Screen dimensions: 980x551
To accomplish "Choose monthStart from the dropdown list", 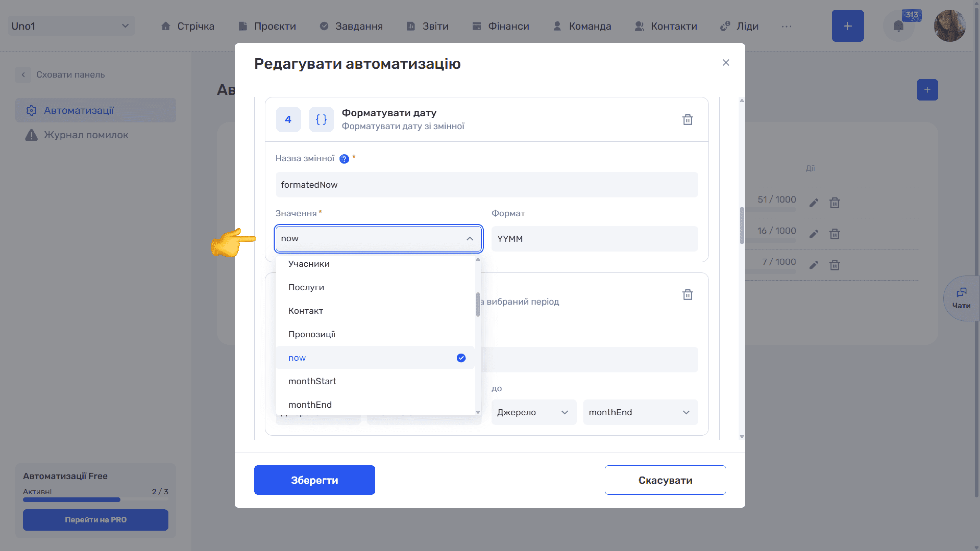I will click(375, 381).
